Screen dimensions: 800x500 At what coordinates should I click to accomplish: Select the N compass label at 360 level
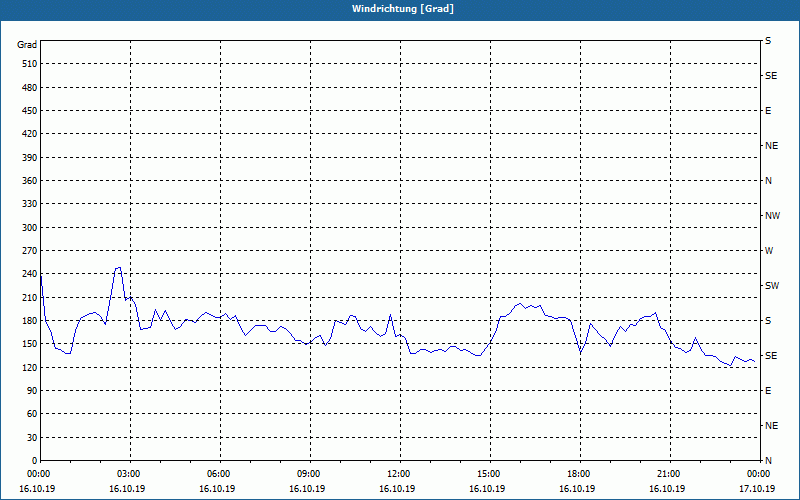(x=768, y=181)
